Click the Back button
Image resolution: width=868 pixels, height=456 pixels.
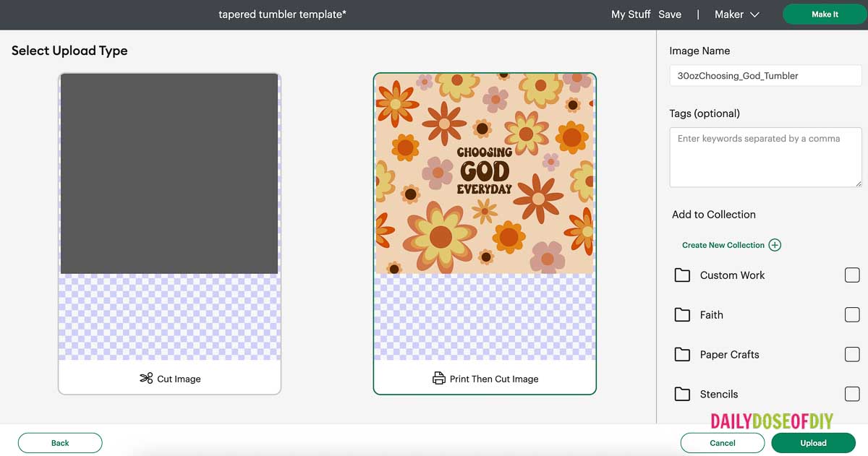coord(60,443)
